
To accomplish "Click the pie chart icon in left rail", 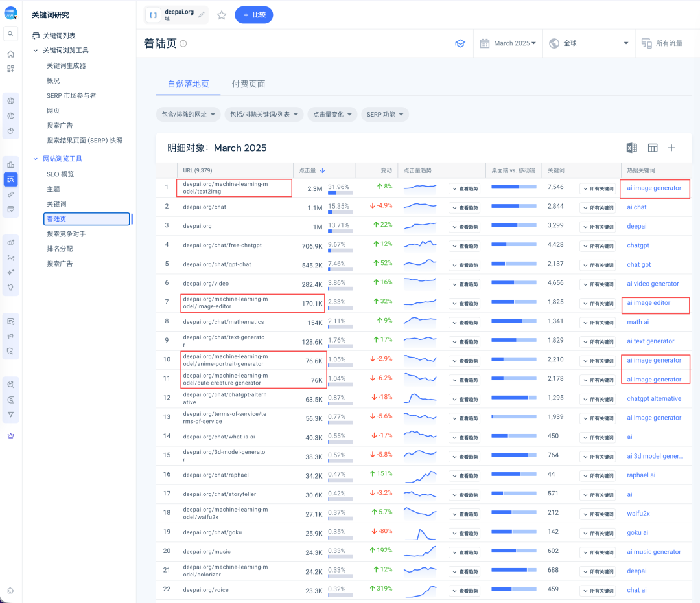I will [11, 131].
